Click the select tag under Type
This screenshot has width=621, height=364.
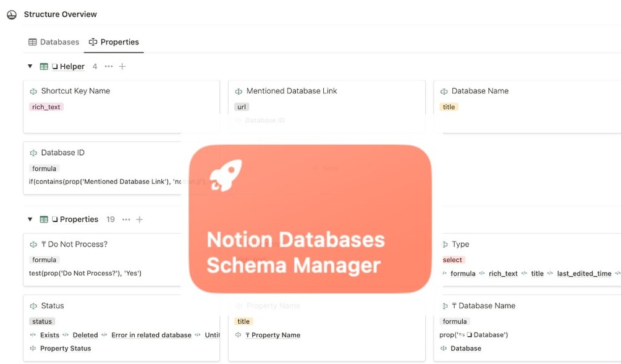pyautogui.click(x=452, y=260)
